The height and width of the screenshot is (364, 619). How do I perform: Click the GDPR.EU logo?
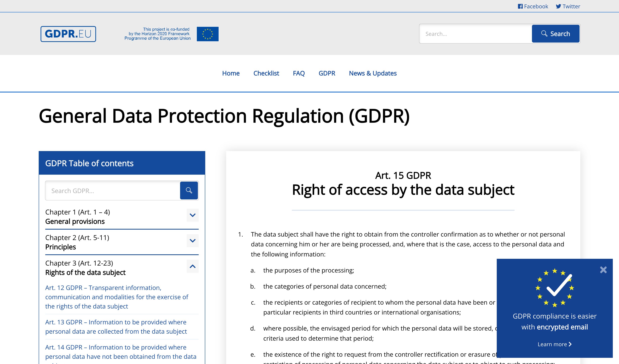68,34
